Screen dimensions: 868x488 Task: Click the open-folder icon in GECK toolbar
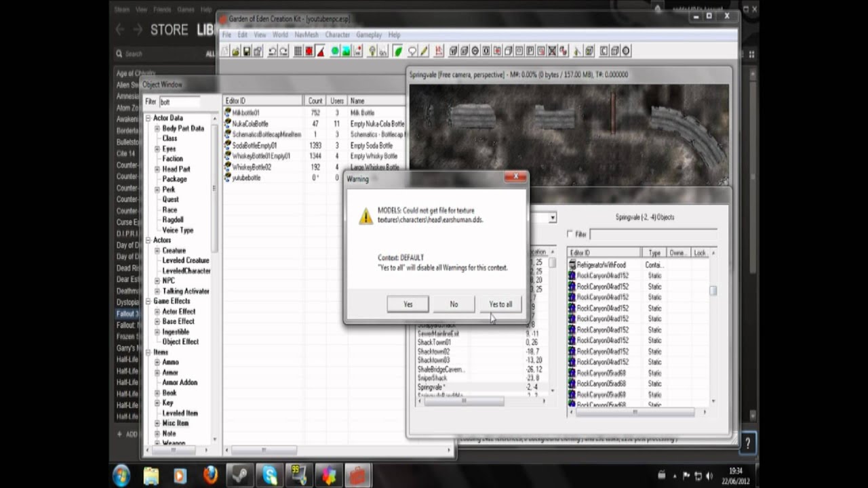pos(235,51)
